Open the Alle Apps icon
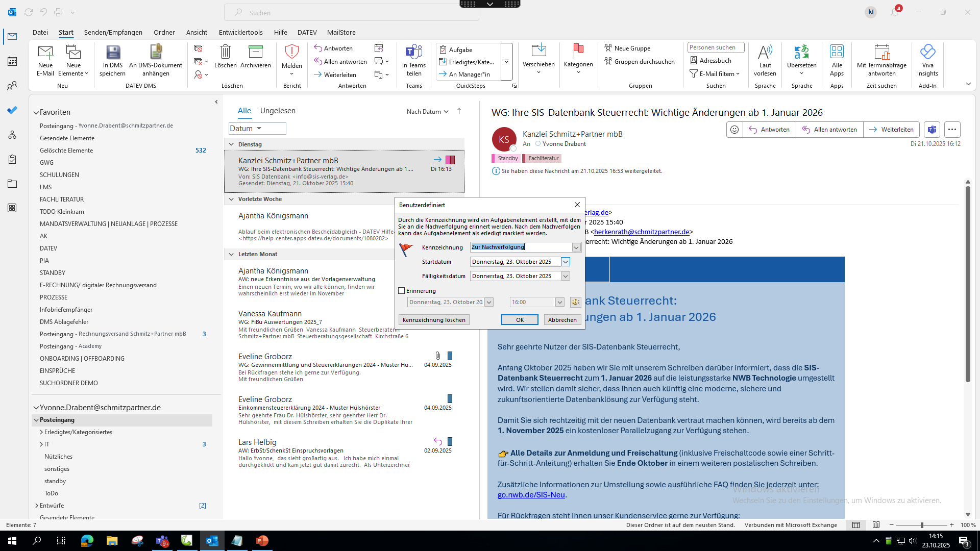 (x=837, y=52)
